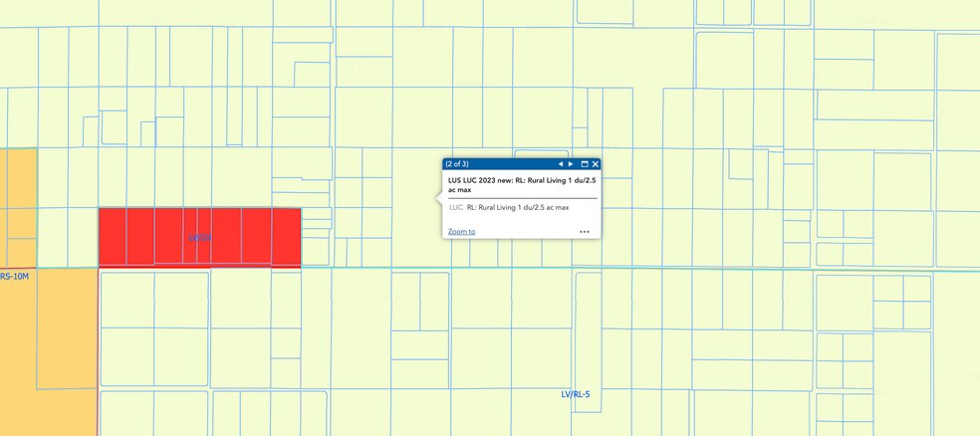Click the '(2 of 3)' feature counter
This screenshot has height=436, width=980.
[x=457, y=164]
